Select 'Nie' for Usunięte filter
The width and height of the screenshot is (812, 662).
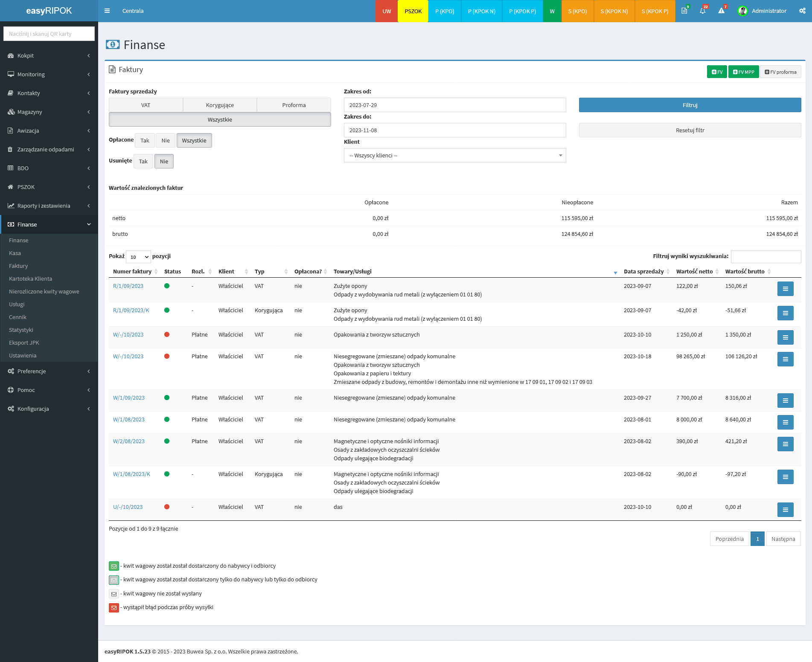click(164, 161)
